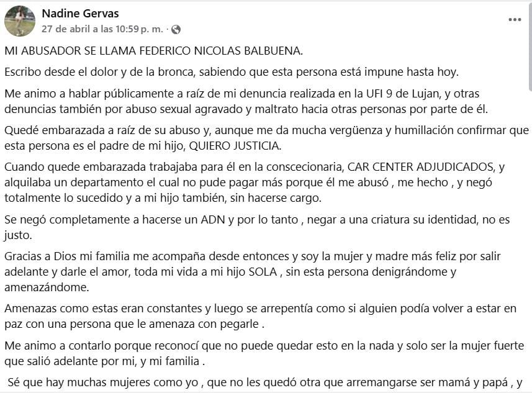Image resolution: width=532 pixels, height=393 pixels.
Task: Open post actions via the ellipsis icon
Action: [515, 19]
